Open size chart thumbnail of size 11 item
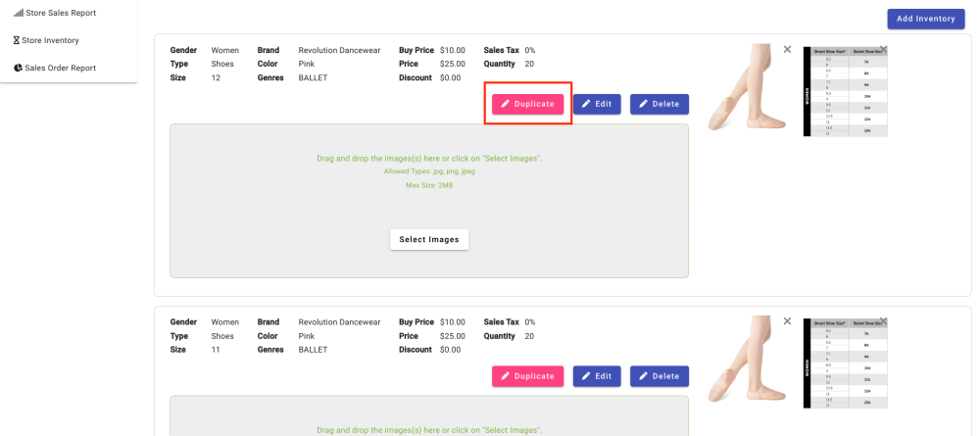 tap(845, 364)
